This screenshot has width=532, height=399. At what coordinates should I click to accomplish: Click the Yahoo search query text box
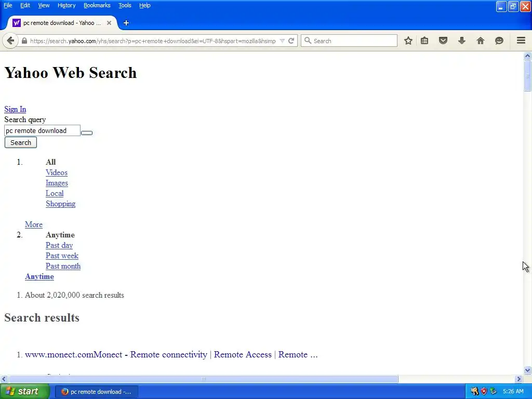[43, 130]
